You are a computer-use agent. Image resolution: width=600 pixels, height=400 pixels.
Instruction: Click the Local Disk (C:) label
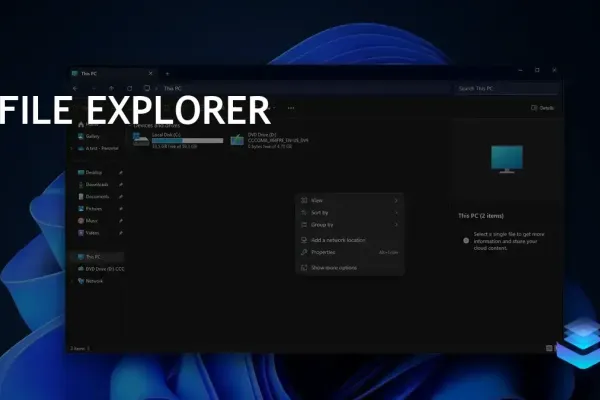coord(166,135)
